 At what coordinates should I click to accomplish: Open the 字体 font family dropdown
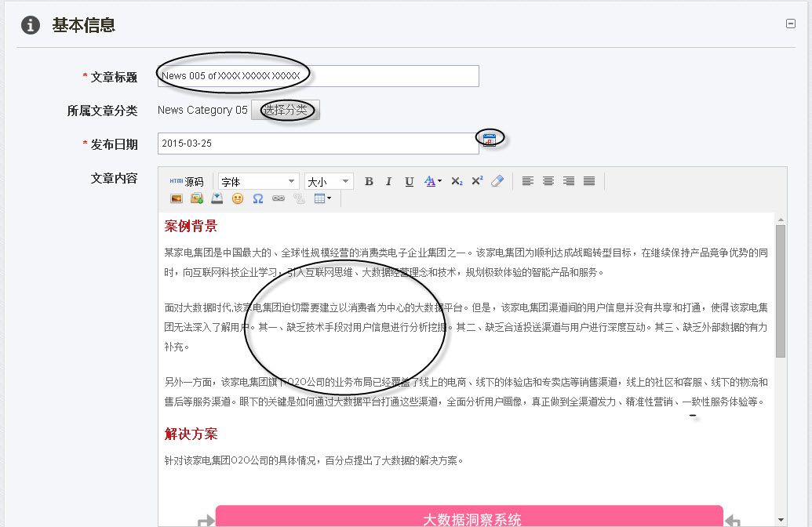click(257, 181)
